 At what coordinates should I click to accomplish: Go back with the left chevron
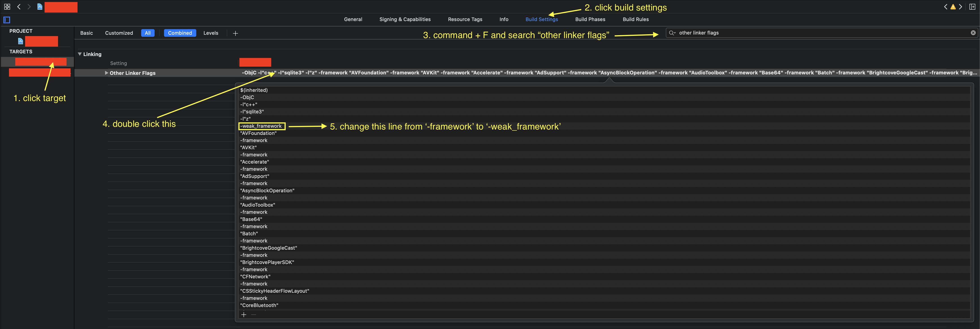coord(19,6)
